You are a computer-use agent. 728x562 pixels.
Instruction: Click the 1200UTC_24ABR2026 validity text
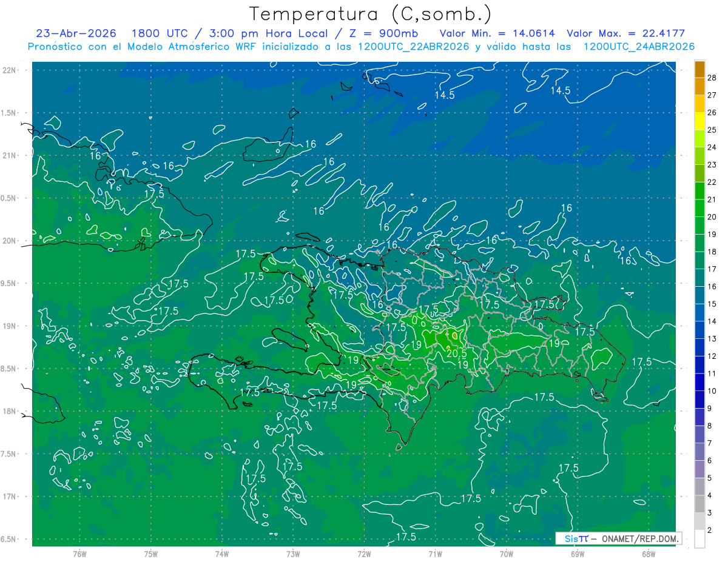(639, 47)
